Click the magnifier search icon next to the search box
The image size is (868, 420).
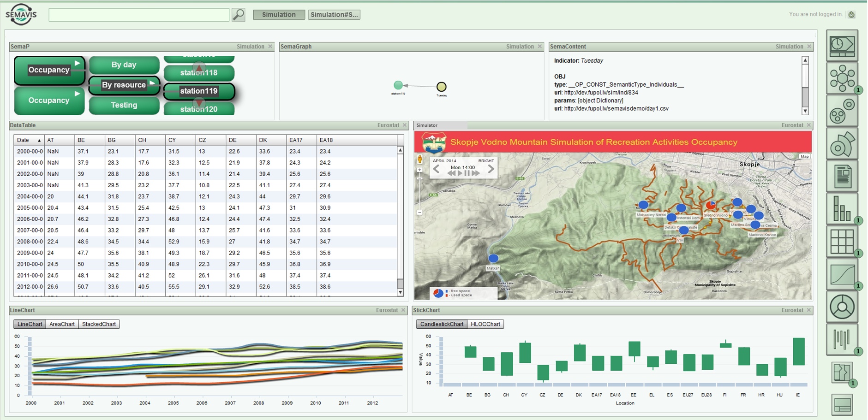click(x=238, y=14)
